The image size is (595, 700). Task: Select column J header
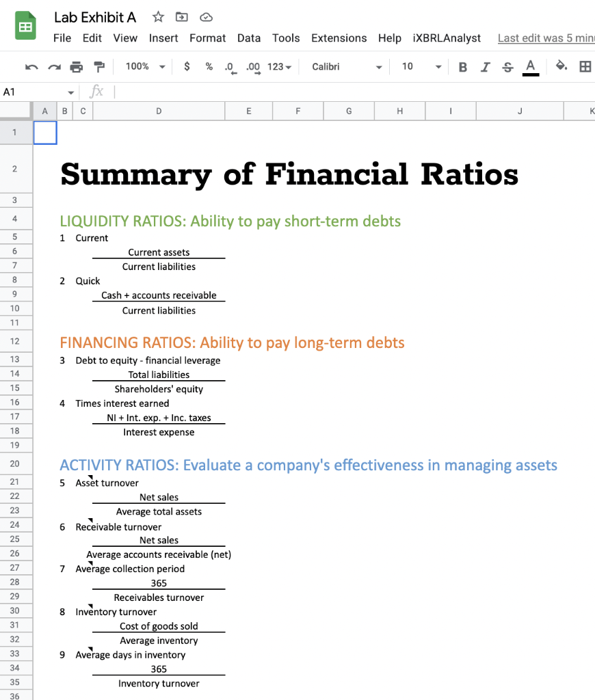point(520,111)
